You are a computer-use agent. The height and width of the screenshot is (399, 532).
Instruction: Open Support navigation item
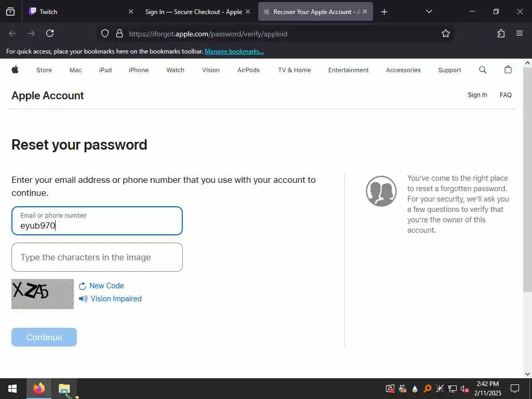(449, 70)
